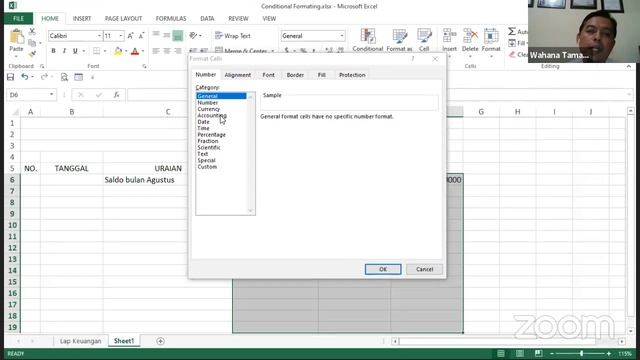Open the font size 11 dropdown
The height and width of the screenshot is (360, 640).
pos(121,36)
